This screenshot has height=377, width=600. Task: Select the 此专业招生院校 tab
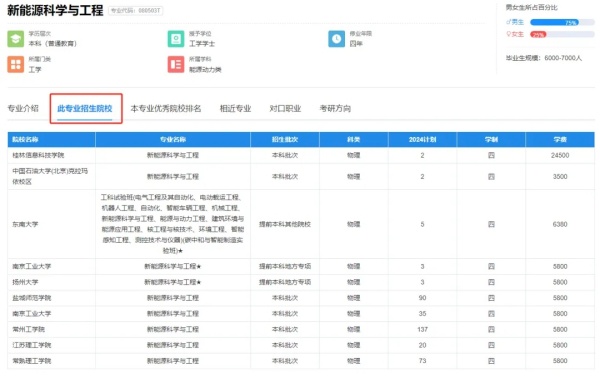pyautogui.click(x=85, y=109)
